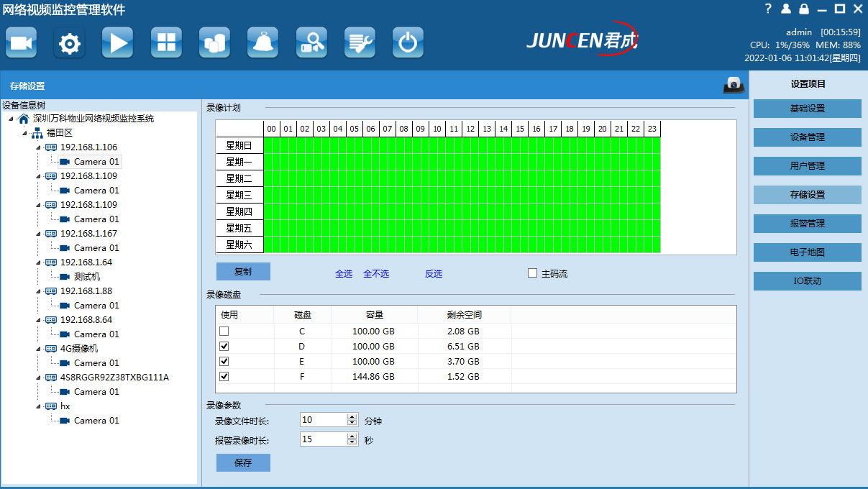Open IO联动 in the settings menu
The image size is (868, 489).
pyautogui.click(x=807, y=281)
